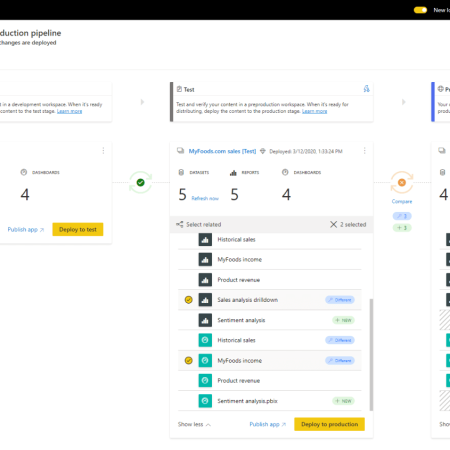
Task: Open Learn more link in Development description
Action: tap(69, 111)
